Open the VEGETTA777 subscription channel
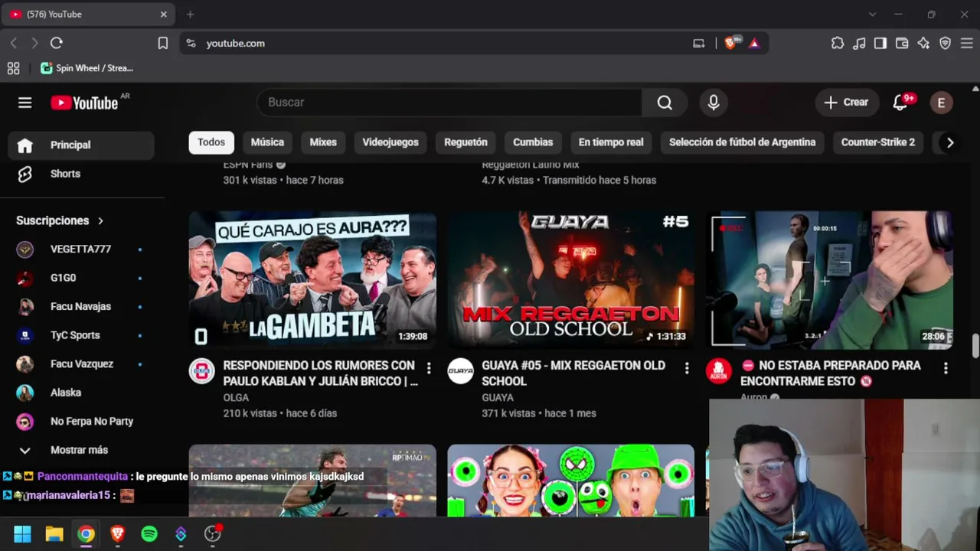980x551 pixels. tap(81, 249)
